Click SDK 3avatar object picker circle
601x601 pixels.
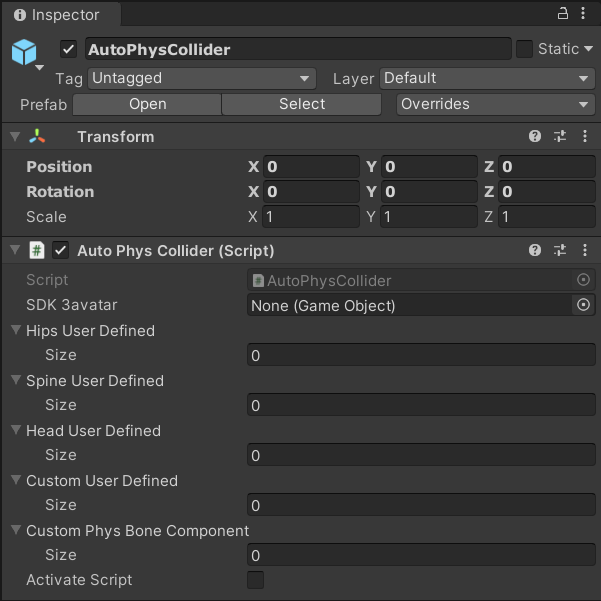point(584,305)
